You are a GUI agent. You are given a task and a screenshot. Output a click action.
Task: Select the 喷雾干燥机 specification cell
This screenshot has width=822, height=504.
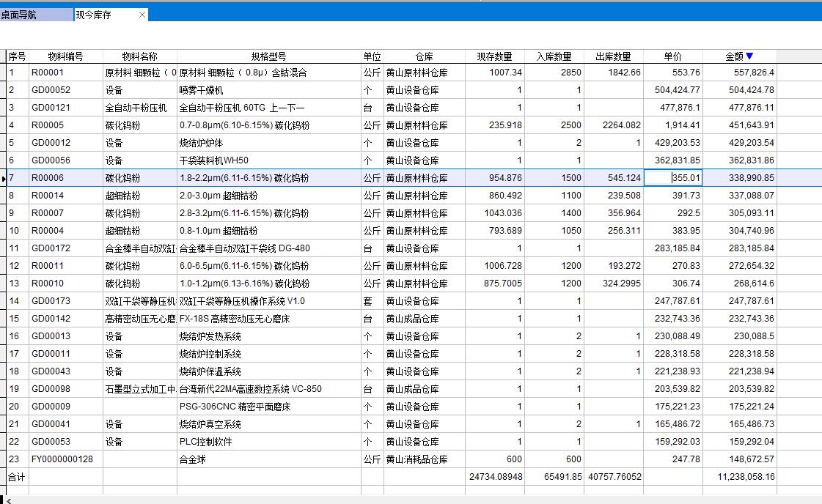pyautogui.click(x=268, y=90)
